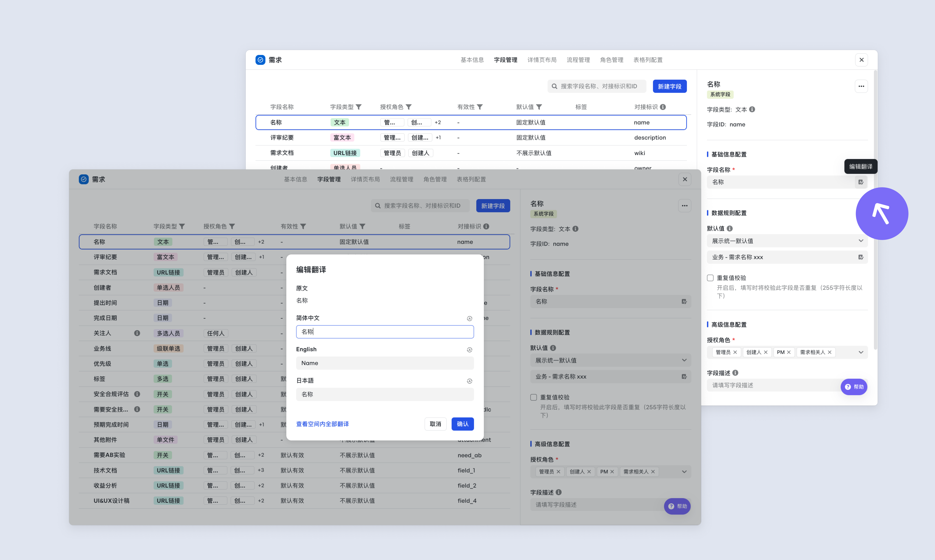Switch to 基本信息 tab in back window

[472, 60]
